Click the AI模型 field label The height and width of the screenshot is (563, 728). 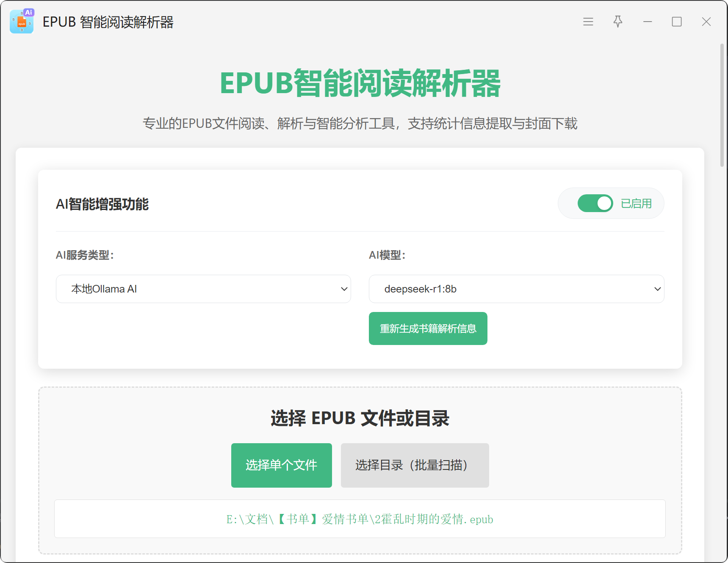(387, 255)
